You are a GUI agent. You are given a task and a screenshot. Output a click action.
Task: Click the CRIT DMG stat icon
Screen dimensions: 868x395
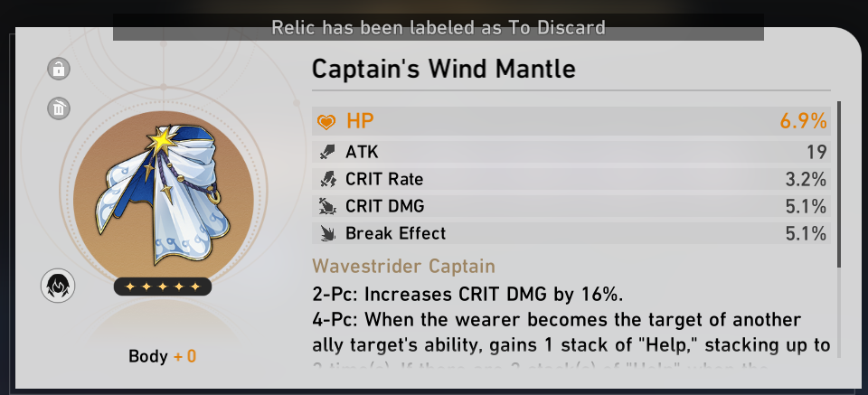[326, 206]
